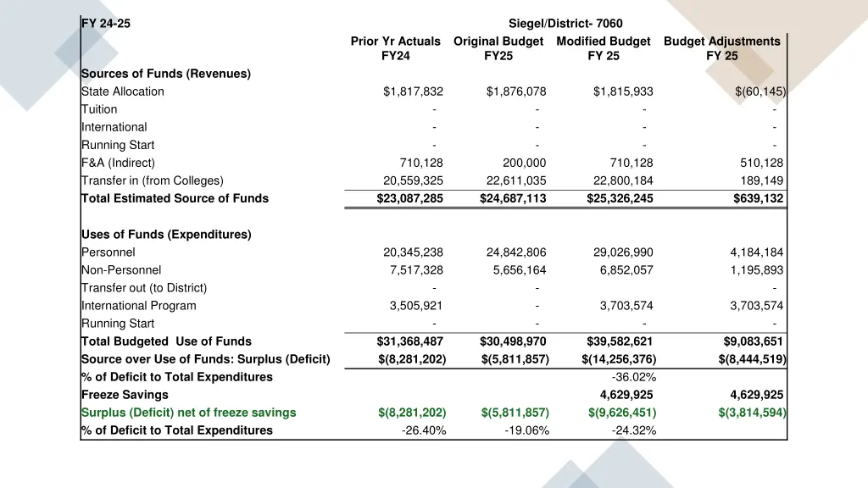This screenshot has width=868, height=488.
Task: Click Freeze Savings modified budget 4,629,925
Action: (x=626, y=395)
